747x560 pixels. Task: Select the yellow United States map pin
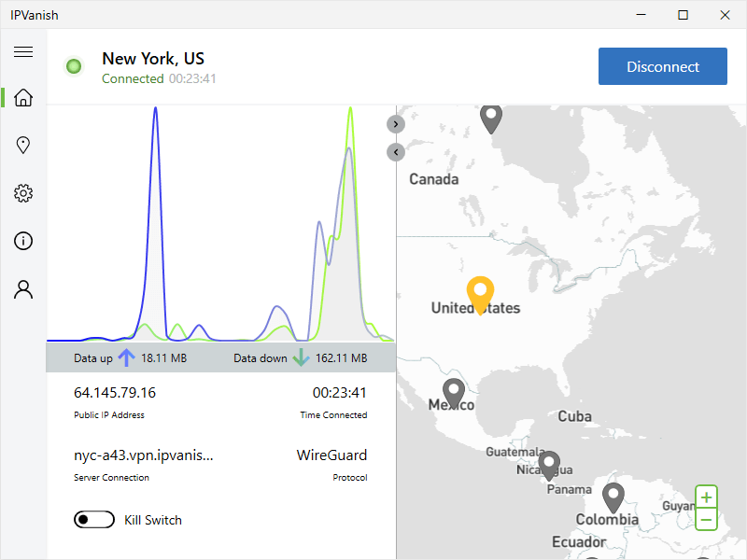(480, 294)
